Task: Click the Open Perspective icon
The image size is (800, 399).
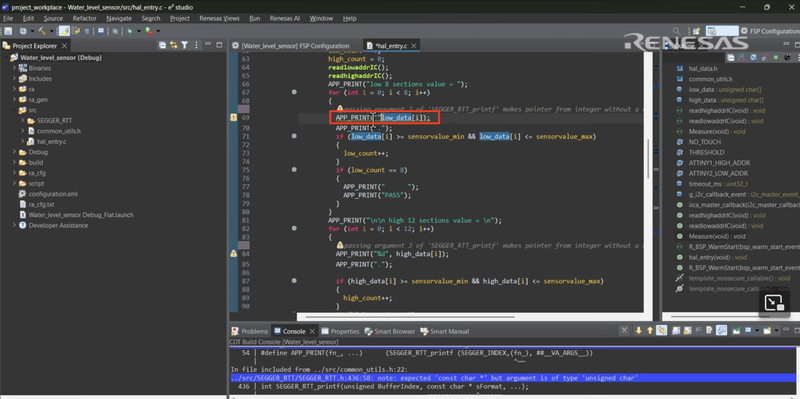Action: coord(696,31)
